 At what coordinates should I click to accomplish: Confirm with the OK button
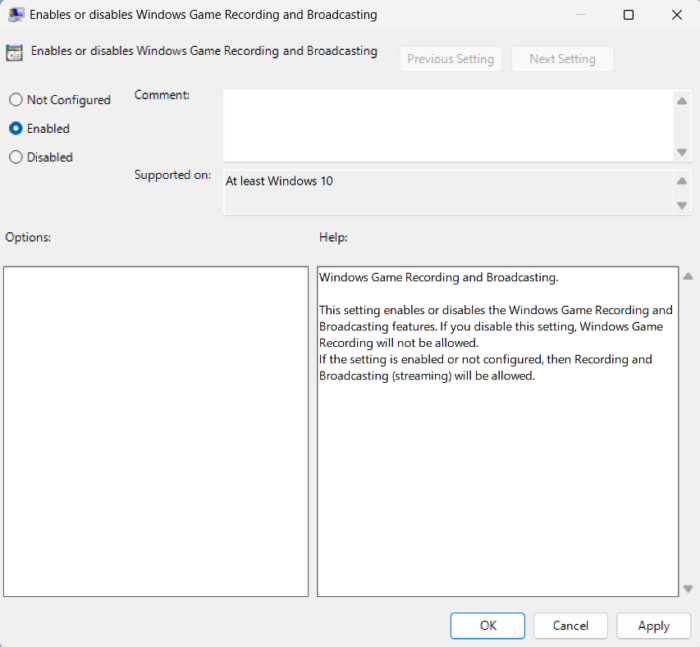tap(488, 626)
